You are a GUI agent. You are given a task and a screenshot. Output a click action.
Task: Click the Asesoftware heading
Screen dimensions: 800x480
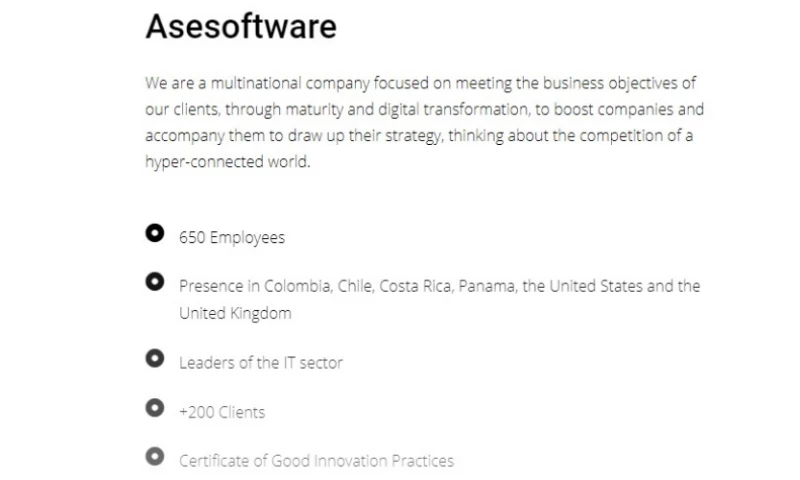pyautogui.click(x=240, y=26)
